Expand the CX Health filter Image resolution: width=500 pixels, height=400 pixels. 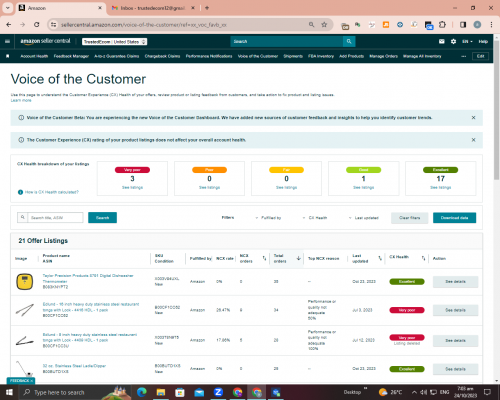coord(315,218)
